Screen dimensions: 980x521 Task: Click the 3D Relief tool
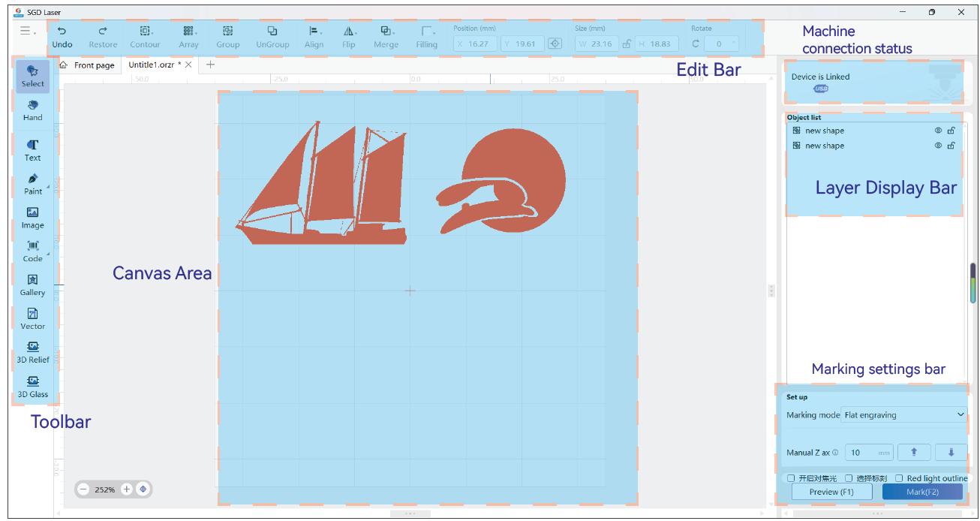[x=32, y=351]
